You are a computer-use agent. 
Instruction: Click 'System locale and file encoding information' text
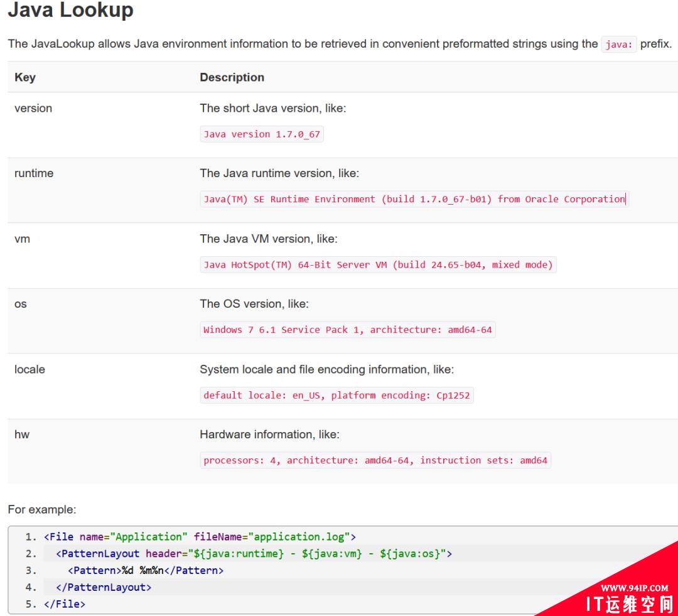(326, 369)
